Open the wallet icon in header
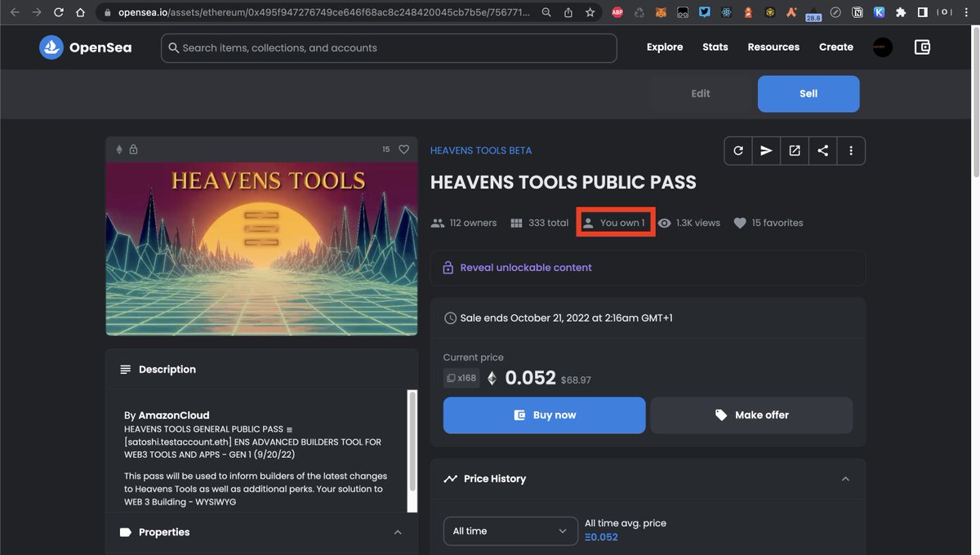The height and width of the screenshot is (555, 980). (922, 47)
